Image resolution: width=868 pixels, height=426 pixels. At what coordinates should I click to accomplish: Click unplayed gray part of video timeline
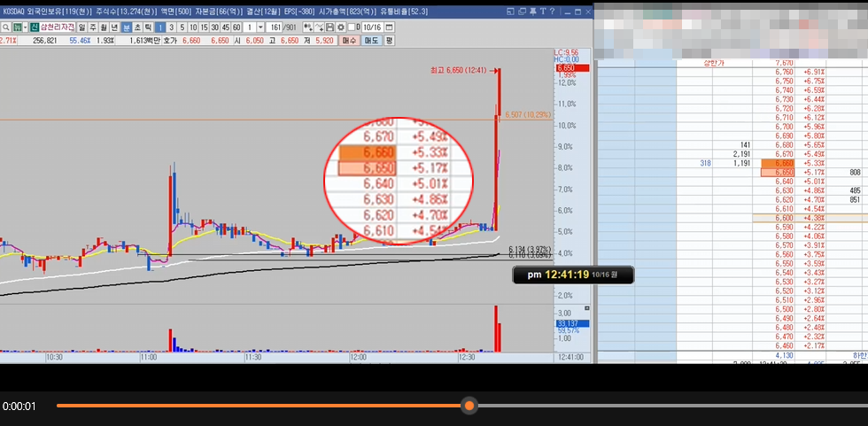coord(671,406)
